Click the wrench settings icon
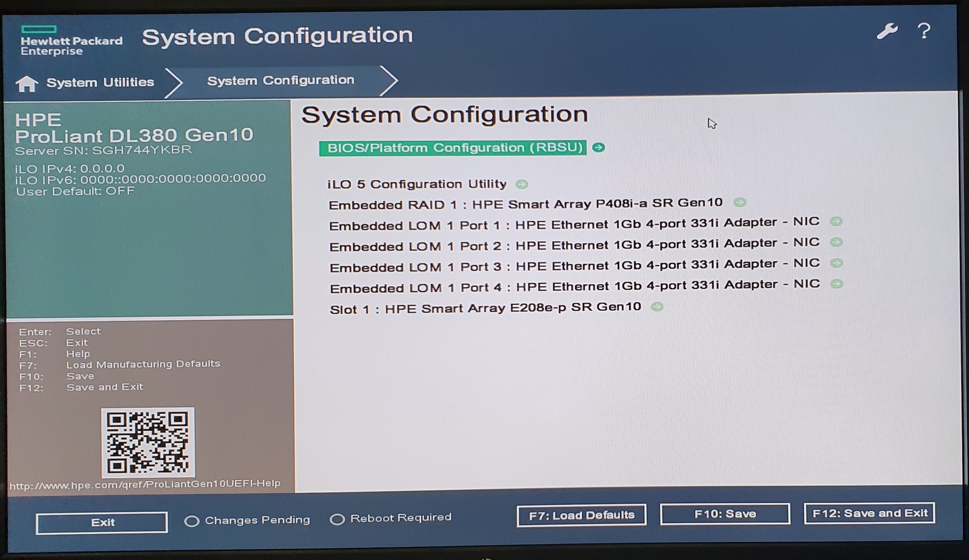This screenshot has height=560, width=969. (887, 32)
